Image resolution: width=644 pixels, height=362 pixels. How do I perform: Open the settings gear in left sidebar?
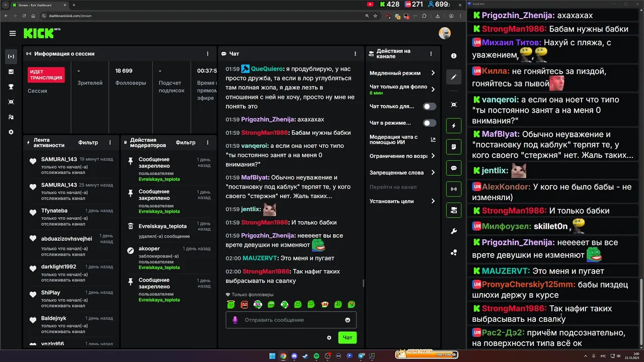(11, 132)
